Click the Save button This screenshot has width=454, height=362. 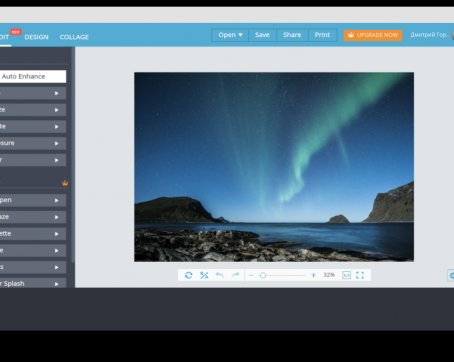[262, 35]
